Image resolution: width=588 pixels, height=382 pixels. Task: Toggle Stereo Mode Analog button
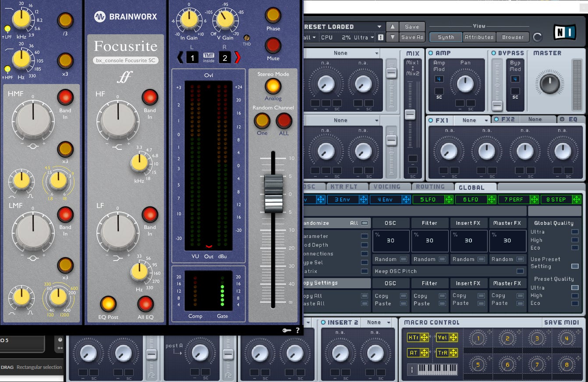coord(273,86)
